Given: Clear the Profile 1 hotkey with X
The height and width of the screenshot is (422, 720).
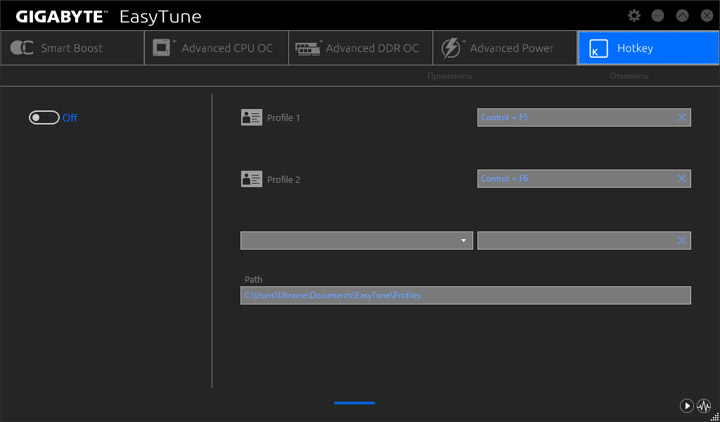Looking at the screenshot, I should tap(682, 118).
